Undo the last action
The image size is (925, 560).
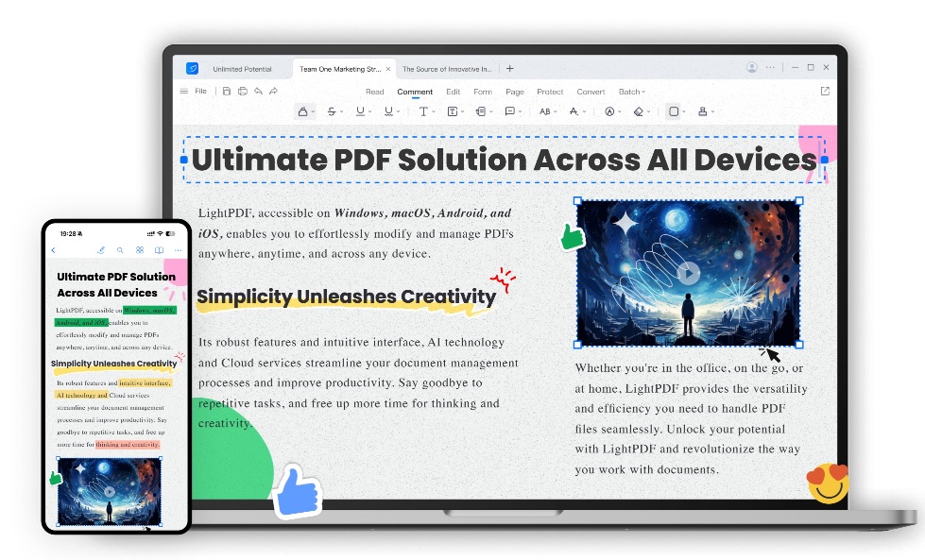tap(258, 92)
